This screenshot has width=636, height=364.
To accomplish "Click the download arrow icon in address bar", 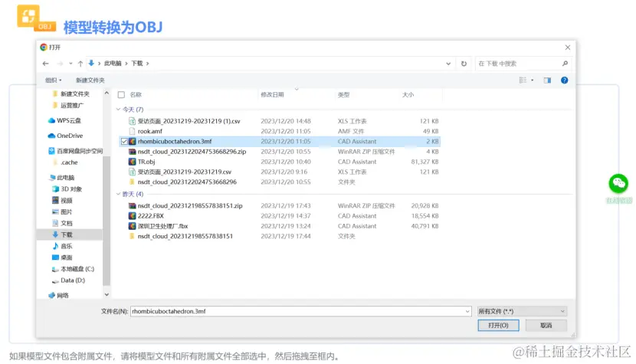I will (x=91, y=64).
